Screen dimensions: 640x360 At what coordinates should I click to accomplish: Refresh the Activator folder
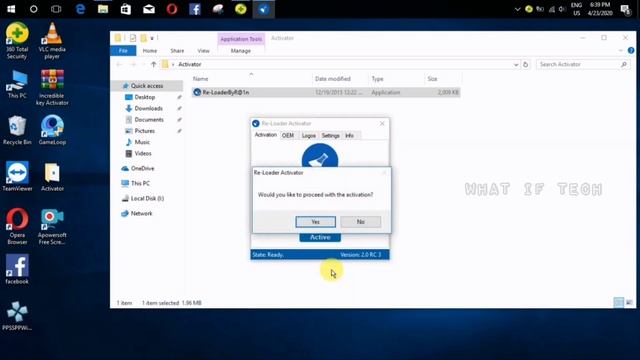click(x=526, y=64)
